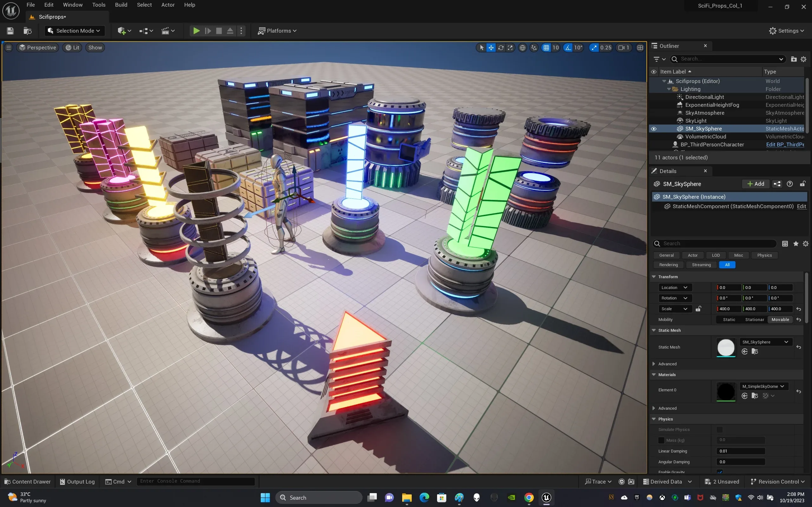Screen dimensions: 812x507
Task: Click the Play level button
Action: 196,31
